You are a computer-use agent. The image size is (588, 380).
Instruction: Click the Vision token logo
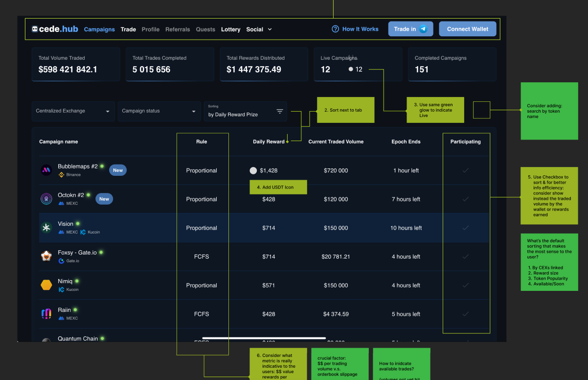(x=46, y=228)
